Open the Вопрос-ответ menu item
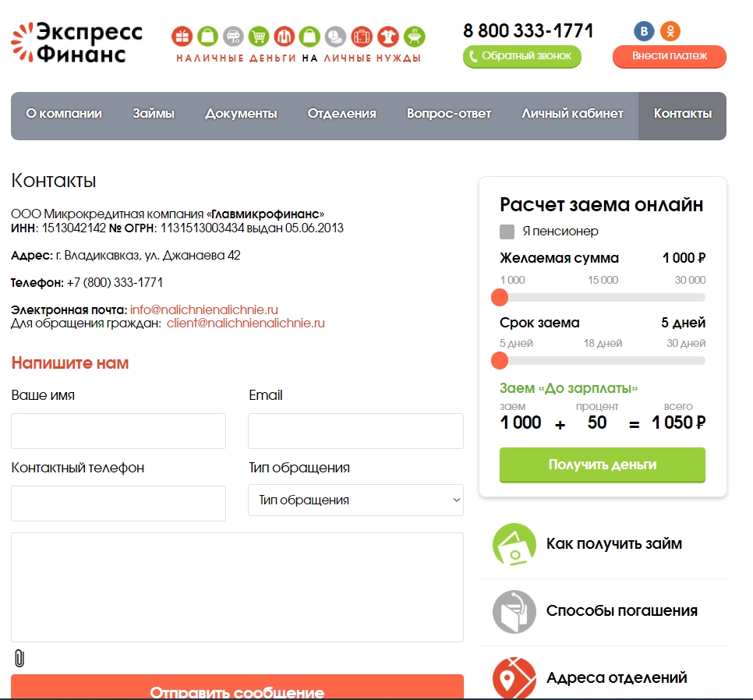 pos(449,113)
